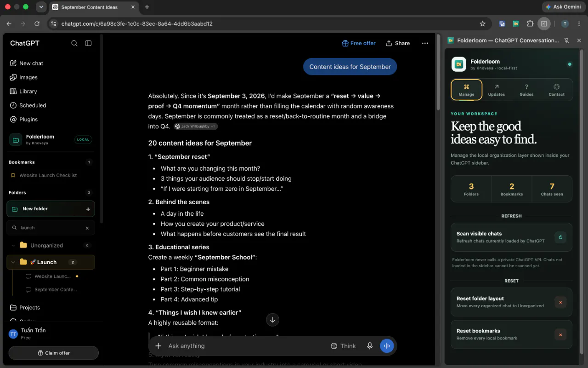The height and width of the screenshot is (368, 588).
Task: View site information icon in address bar
Action: tap(53, 23)
